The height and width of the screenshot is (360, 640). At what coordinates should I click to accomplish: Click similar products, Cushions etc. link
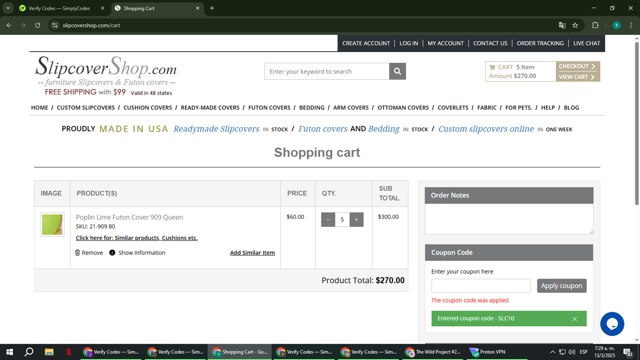coord(137,238)
